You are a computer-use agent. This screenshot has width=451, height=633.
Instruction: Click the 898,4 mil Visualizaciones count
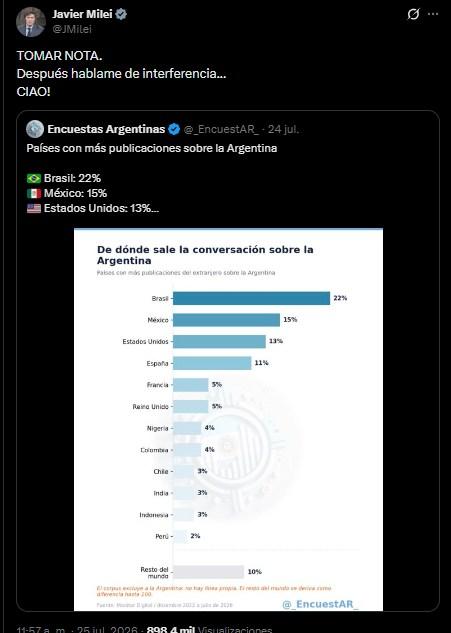(209, 629)
